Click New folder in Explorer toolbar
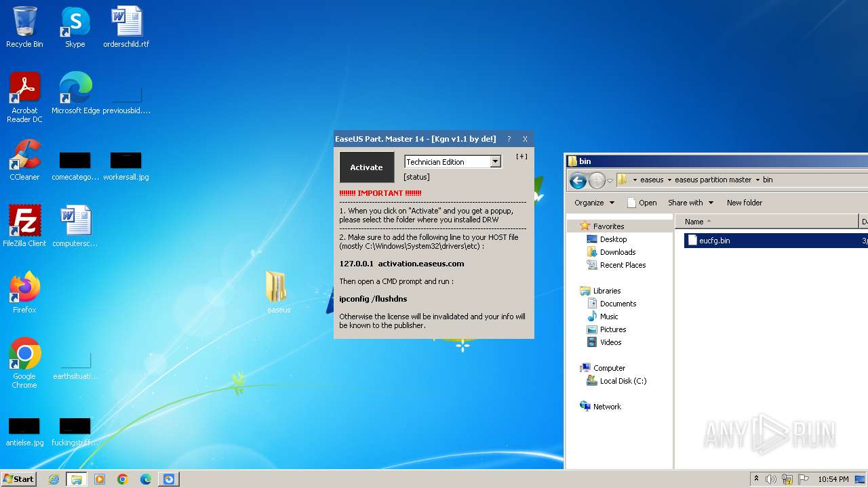 click(745, 203)
